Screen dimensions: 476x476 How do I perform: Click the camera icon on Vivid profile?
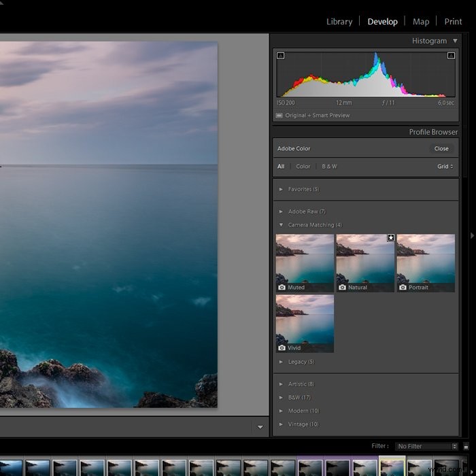point(282,348)
